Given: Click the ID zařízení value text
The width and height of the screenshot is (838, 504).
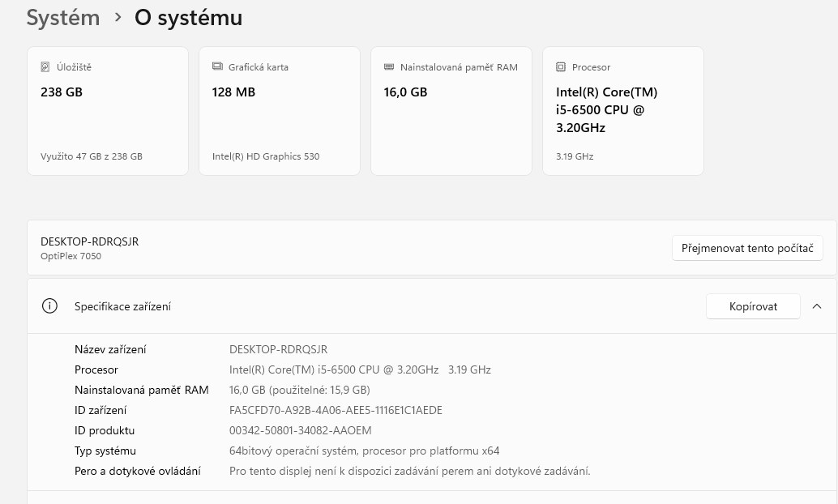Looking at the screenshot, I should (x=336, y=410).
